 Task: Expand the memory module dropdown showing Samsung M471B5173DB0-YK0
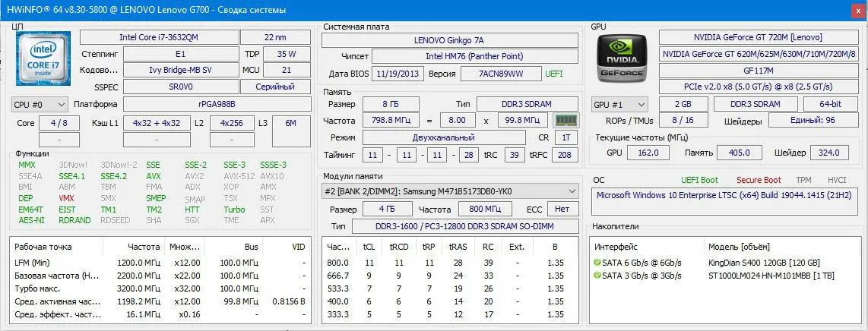[x=450, y=192]
